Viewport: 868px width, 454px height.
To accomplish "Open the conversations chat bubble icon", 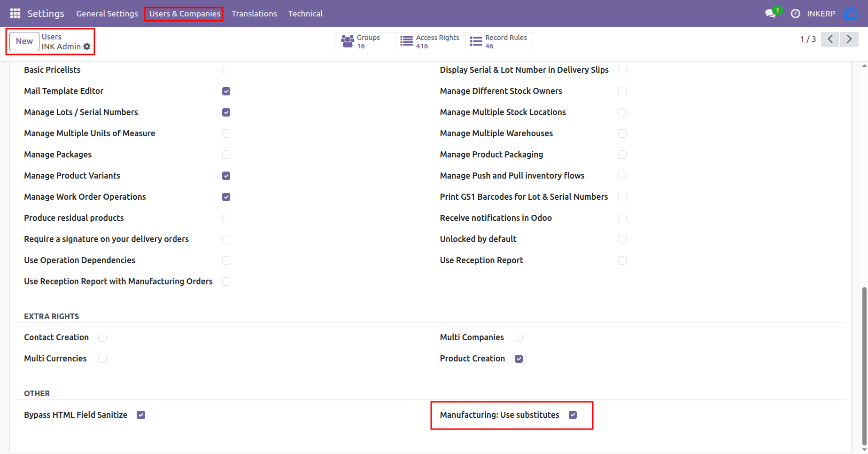I will (770, 14).
